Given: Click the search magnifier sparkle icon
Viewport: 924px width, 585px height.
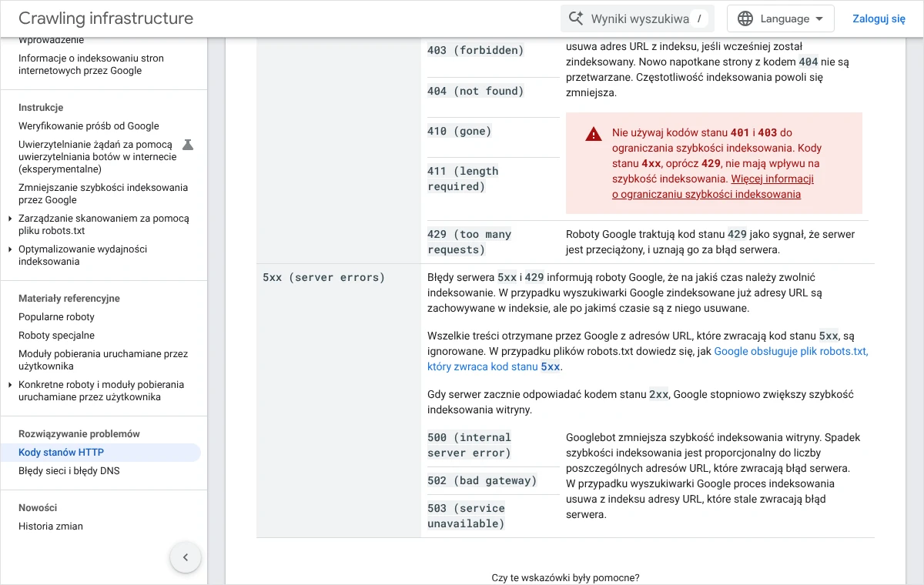Looking at the screenshot, I should pyautogui.click(x=576, y=18).
